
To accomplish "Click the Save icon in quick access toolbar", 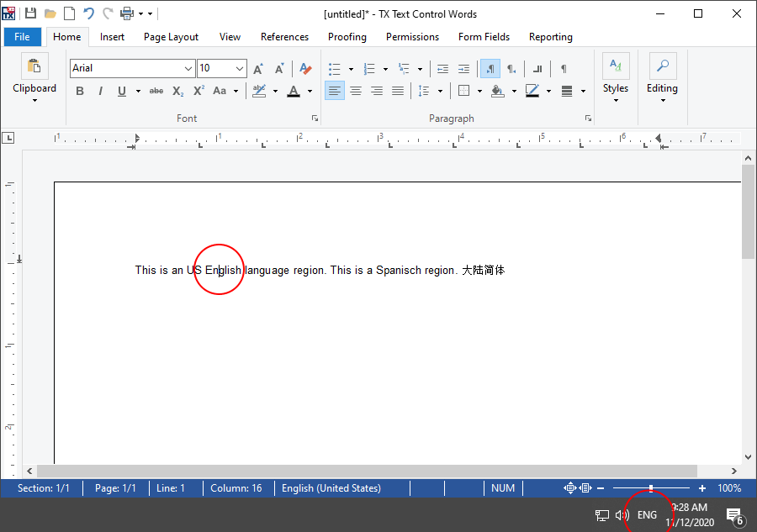I will click(x=31, y=13).
